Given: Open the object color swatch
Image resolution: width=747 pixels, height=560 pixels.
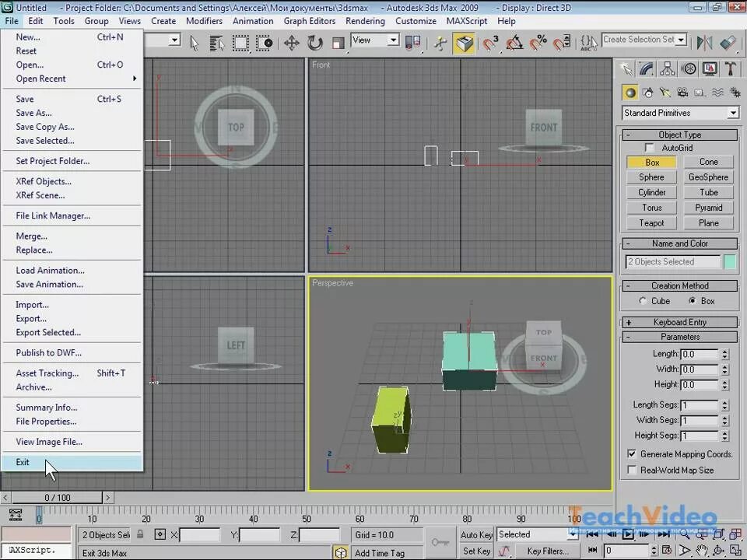Looking at the screenshot, I should [x=729, y=261].
